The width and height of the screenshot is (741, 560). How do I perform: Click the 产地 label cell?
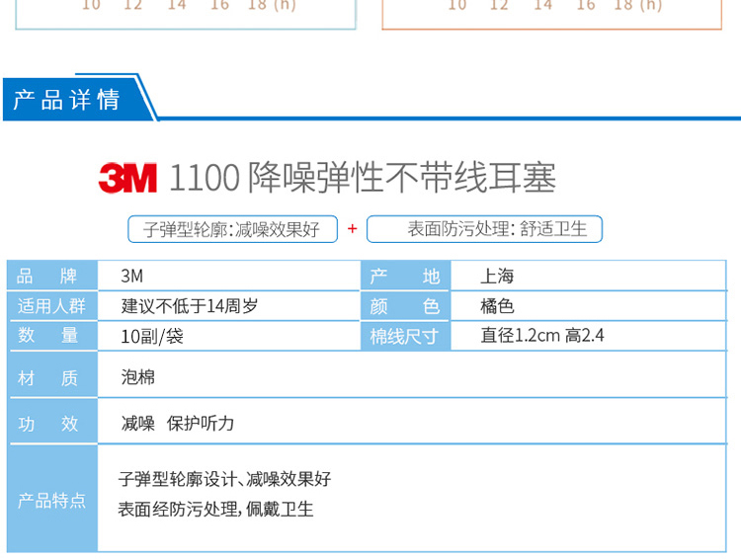click(x=405, y=276)
